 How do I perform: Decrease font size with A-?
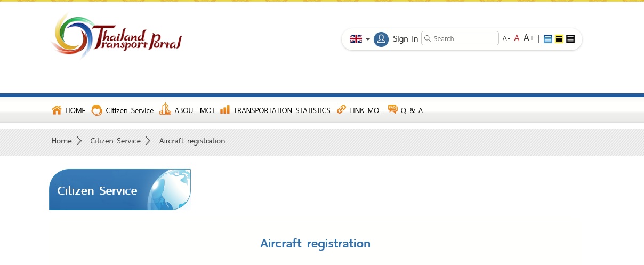pos(506,39)
